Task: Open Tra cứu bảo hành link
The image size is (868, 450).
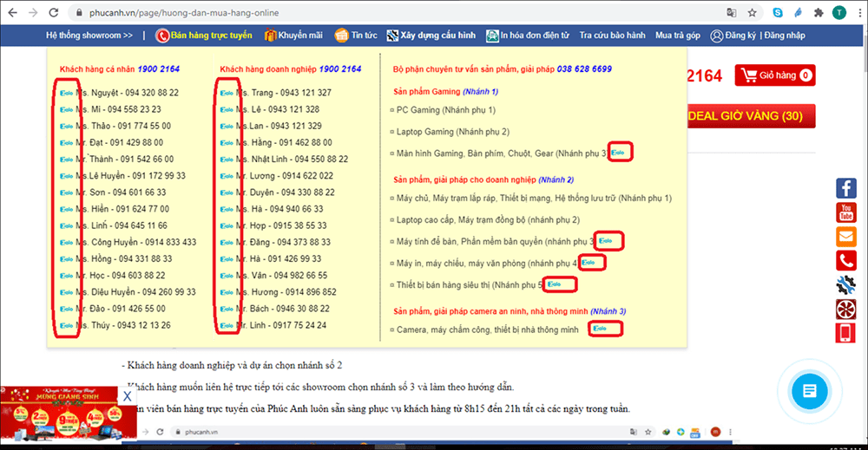Action: (612, 36)
